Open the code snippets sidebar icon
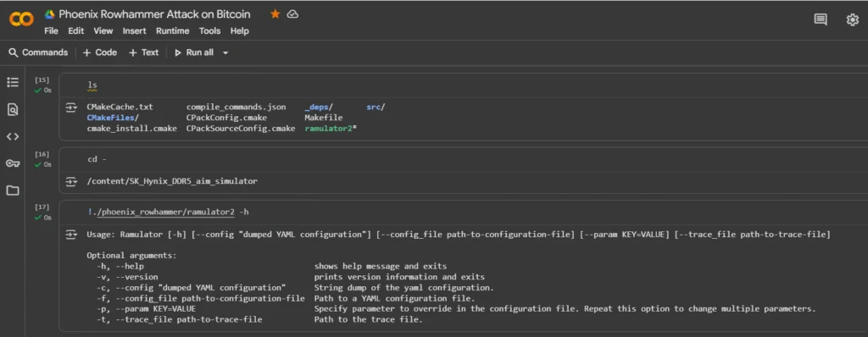868x337 pixels. point(12,136)
